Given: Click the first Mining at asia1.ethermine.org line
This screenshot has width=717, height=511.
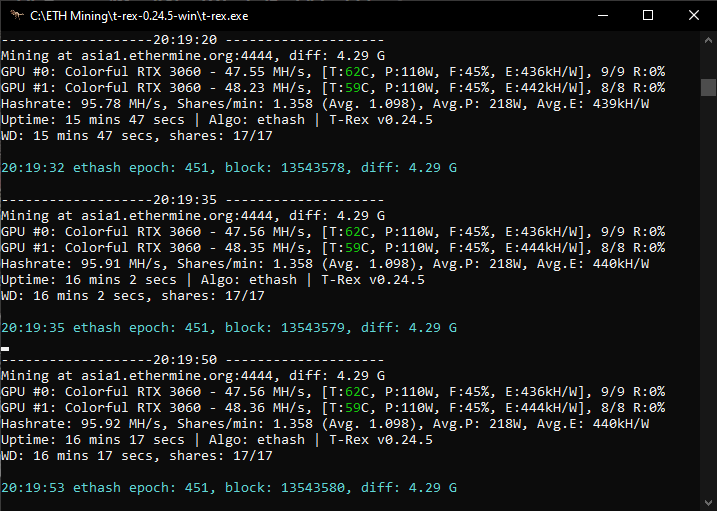Looking at the screenshot, I should coord(193,56).
